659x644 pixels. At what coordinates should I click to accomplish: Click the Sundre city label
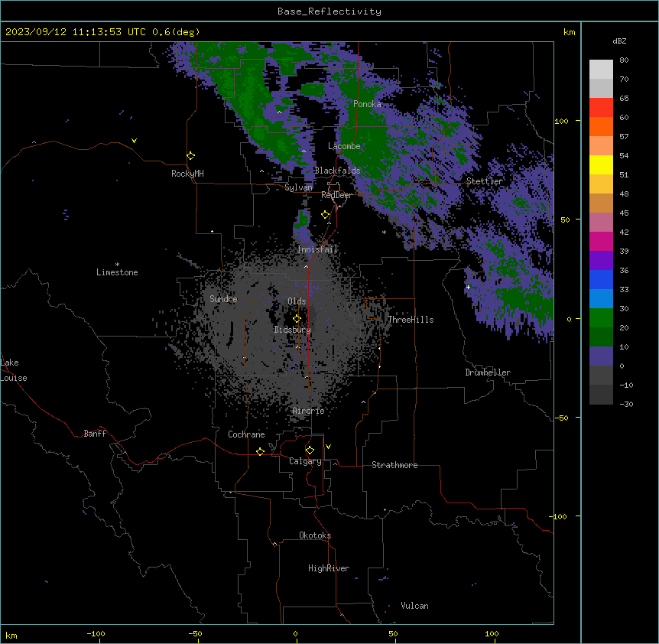tap(223, 299)
